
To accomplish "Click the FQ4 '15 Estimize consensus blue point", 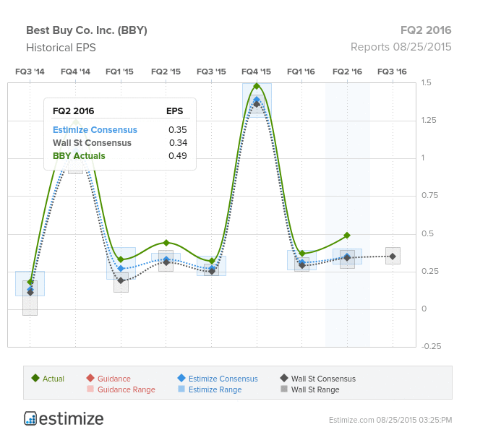I will pos(257,100).
